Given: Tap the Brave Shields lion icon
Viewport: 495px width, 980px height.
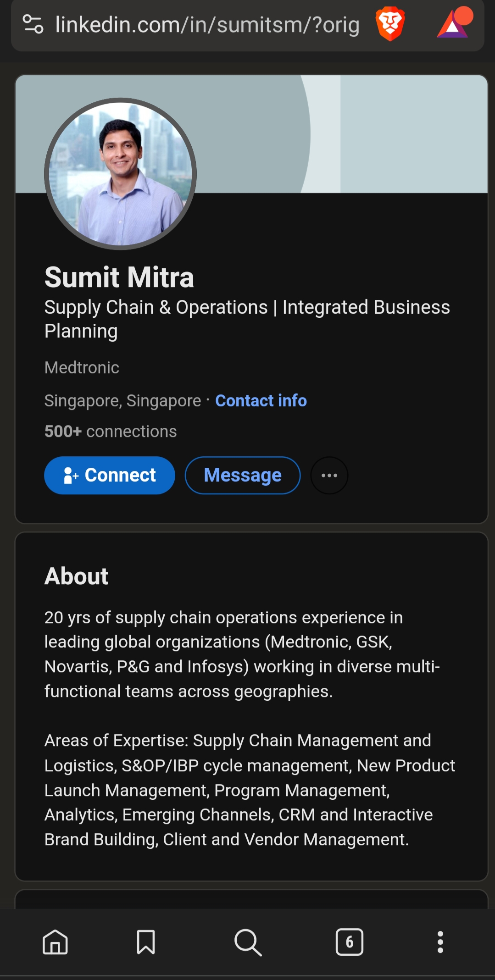Looking at the screenshot, I should click(390, 24).
